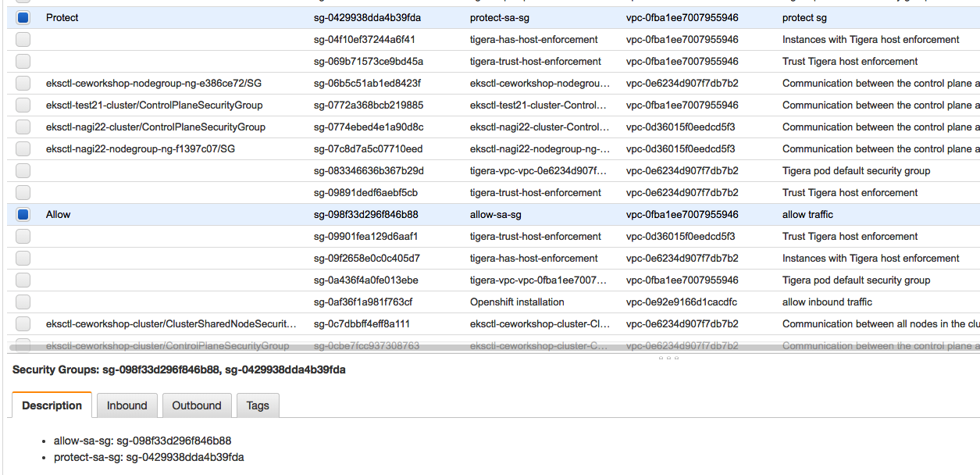Click group ID sg-098f33d296f846b88 in table

tap(365, 214)
